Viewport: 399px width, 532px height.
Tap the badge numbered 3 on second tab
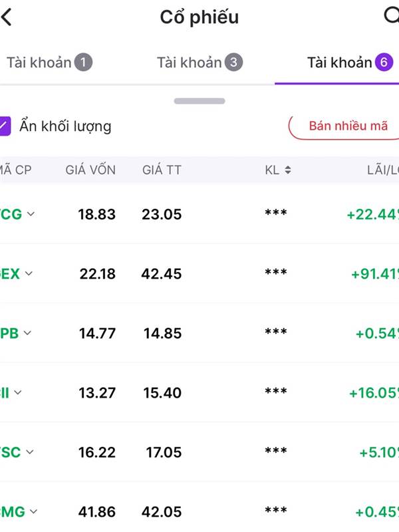click(x=234, y=63)
